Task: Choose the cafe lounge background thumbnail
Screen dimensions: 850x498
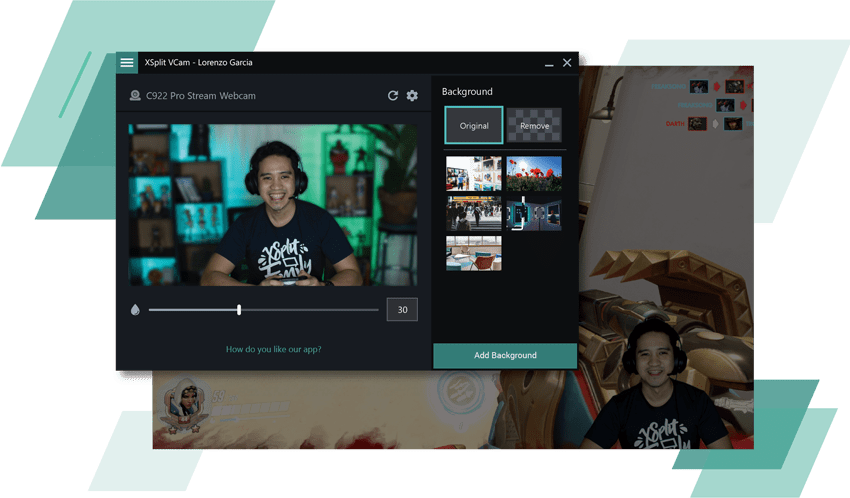Action: 474,253
